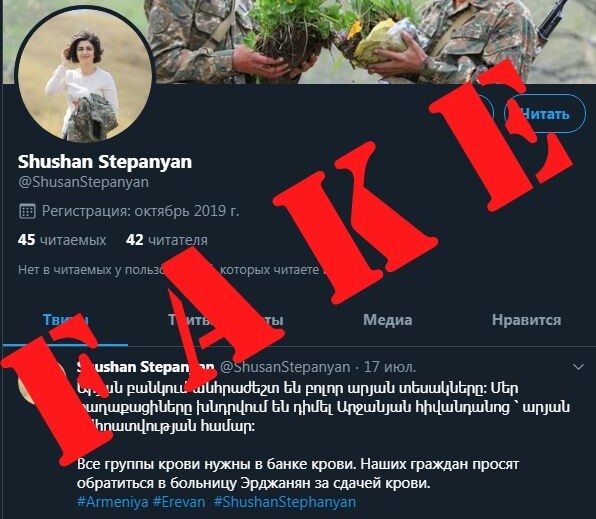
Task: Open the round profile avatar photo
Action: coord(85,75)
